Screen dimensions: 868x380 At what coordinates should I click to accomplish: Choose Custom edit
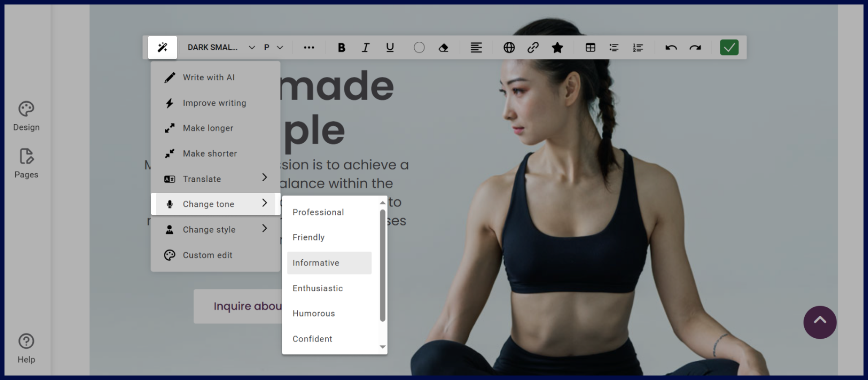click(x=216, y=255)
